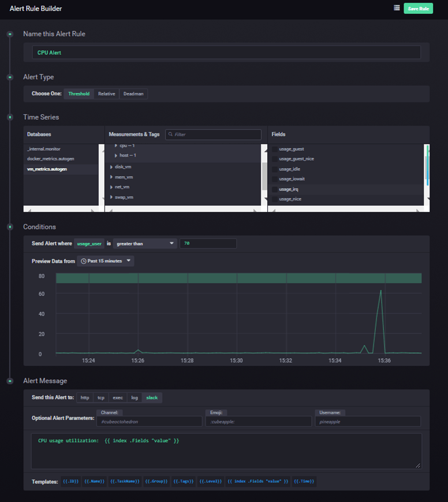Expand the disk_vm measurement
This screenshot has height=502, width=448.
coord(111,167)
